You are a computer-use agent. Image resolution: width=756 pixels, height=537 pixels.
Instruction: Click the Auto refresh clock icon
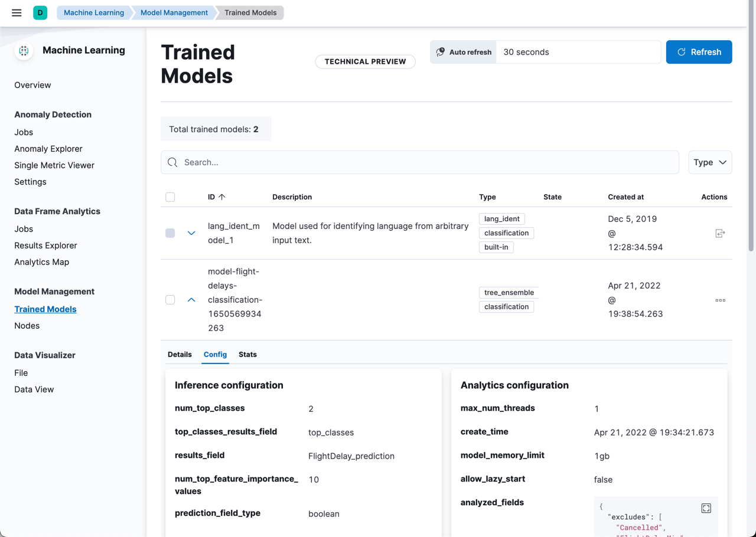pos(441,52)
